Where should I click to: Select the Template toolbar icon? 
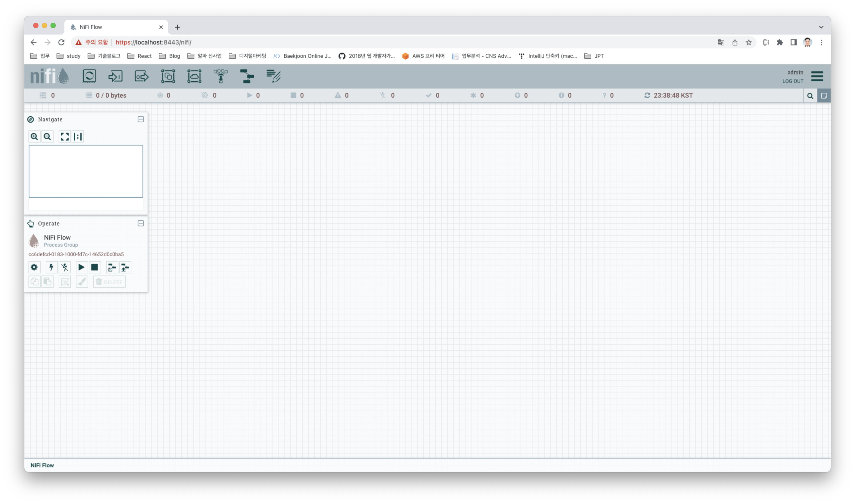pyautogui.click(x=247, y=76)
